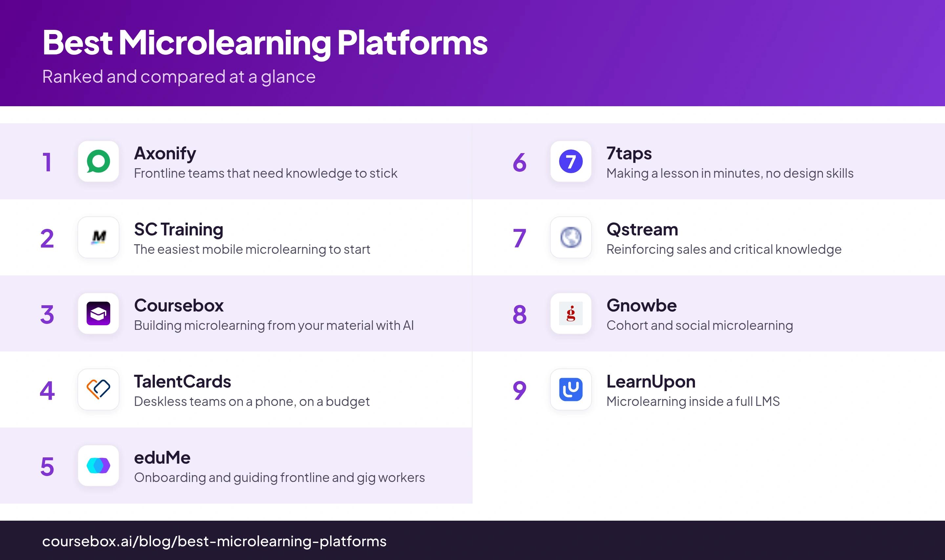The width and height of the screenshot is (945, 560).
Task: Select the Axonify platform name
Action: (x=165, y=153)
